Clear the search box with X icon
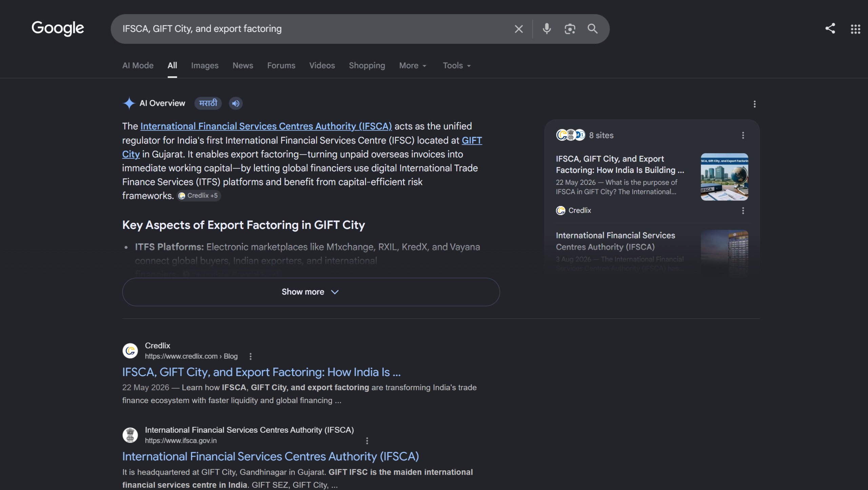This screenshot has height=490, width=868. point(518,29)
